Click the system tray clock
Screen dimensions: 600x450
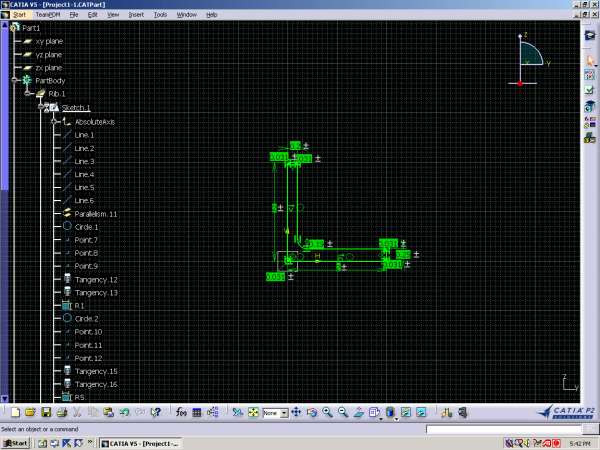click(x=580, y=443)
